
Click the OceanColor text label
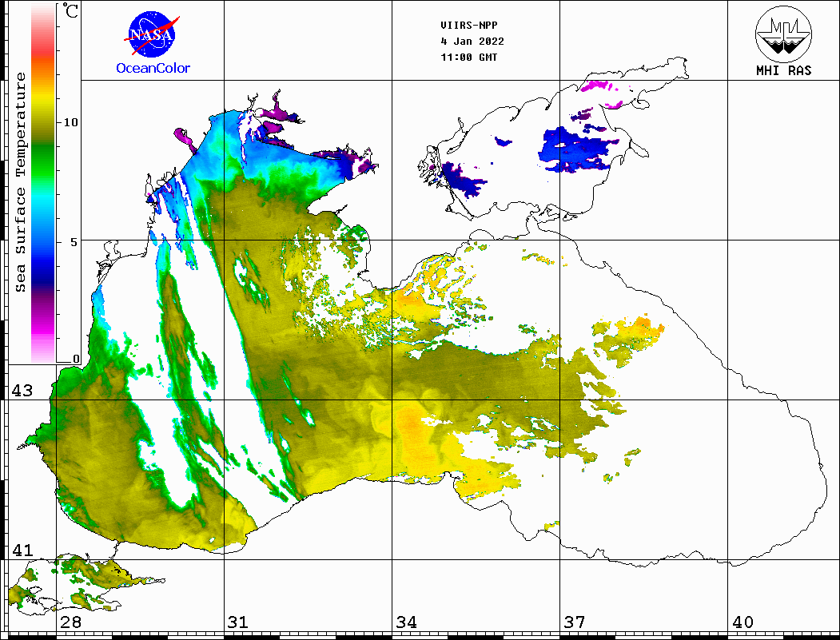pos(153,68)
